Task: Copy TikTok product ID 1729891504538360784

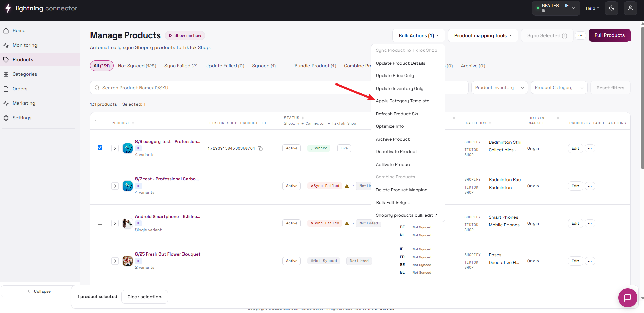Action: click(x=260, y=148)
